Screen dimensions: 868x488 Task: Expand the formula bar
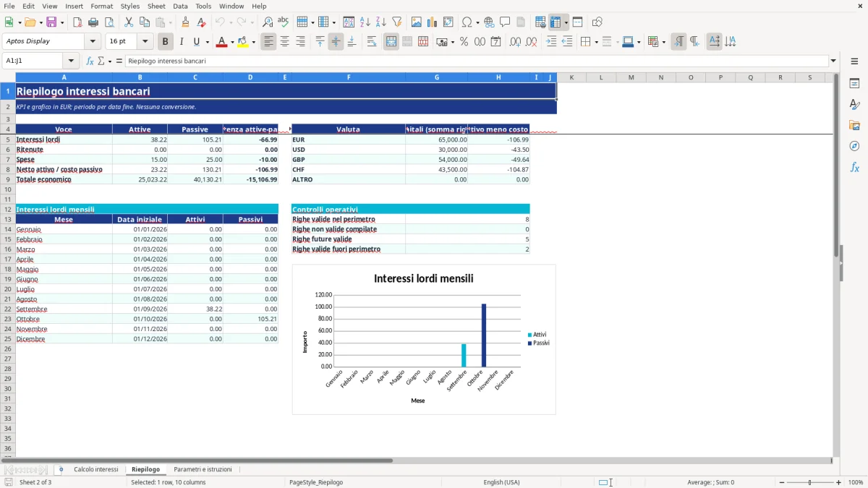coord(833,61)
